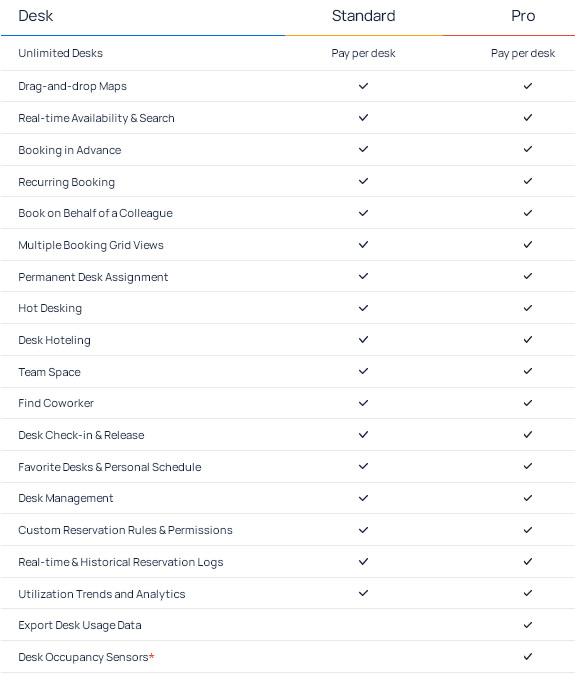
Task: Click the Pro checkmark for Hot Desking
Action: click(528, 308)
